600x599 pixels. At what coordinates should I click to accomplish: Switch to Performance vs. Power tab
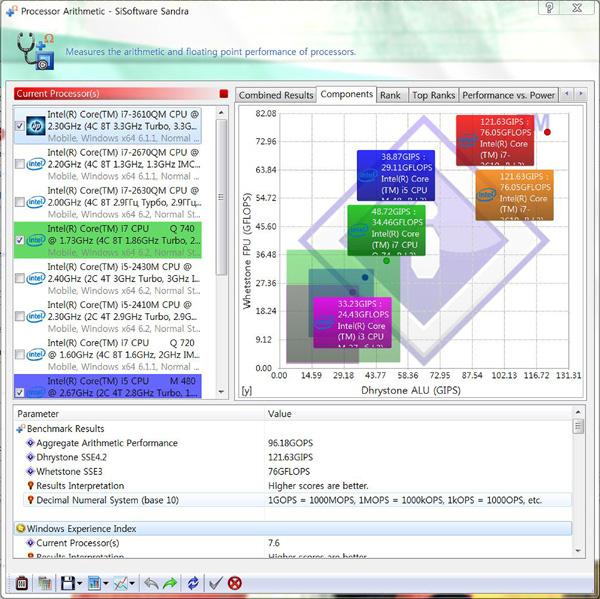509,95
